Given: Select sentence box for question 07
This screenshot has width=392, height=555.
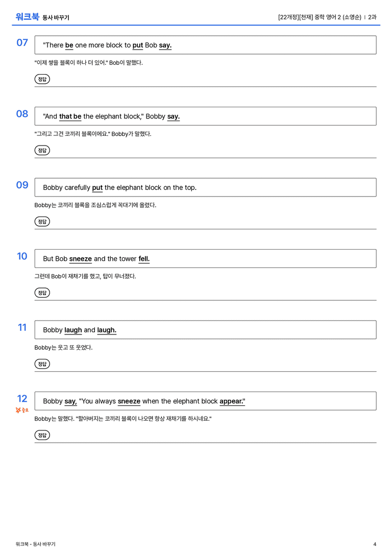Looking at the screenshot, I should tap(205, 45).
